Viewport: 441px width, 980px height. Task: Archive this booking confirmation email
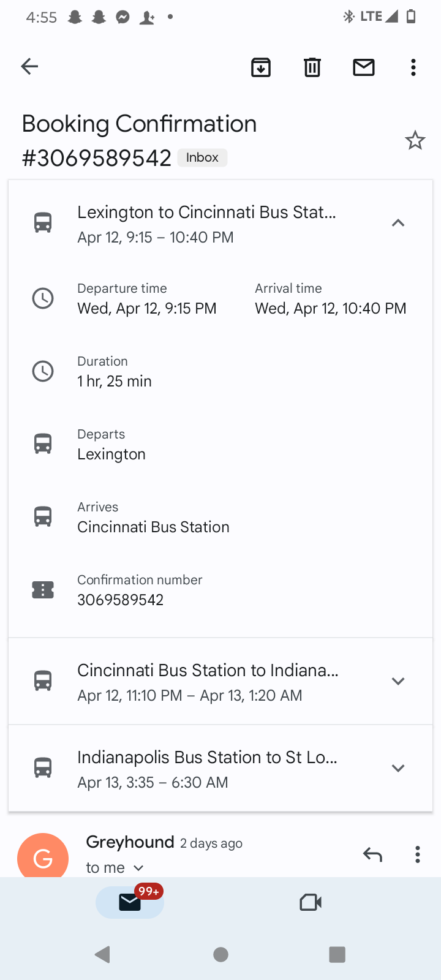click(x=261, y=67)
